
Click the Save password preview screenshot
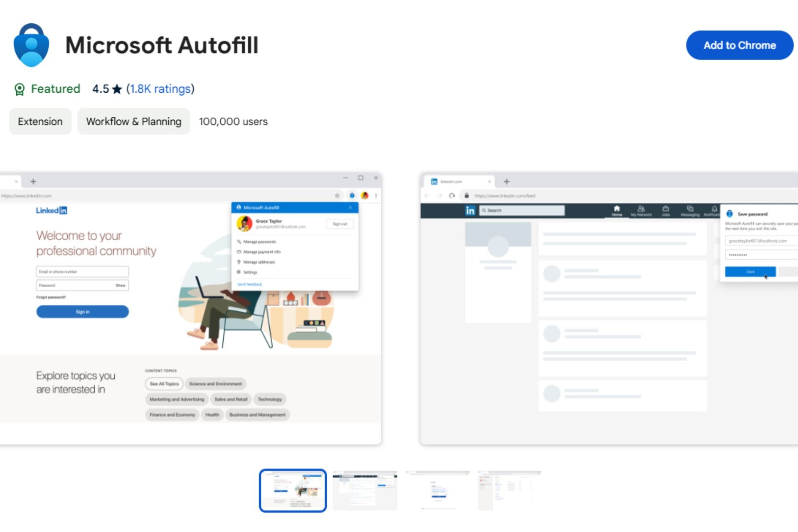point(609,308)
